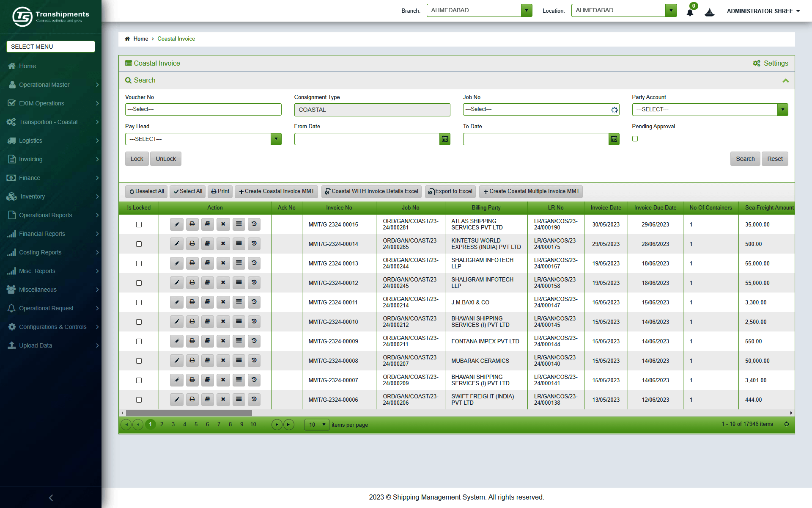812x508 pixels.
Task: Select the edit pencil icon for MMT/G-2324-00015
Action: pos(176,224)
